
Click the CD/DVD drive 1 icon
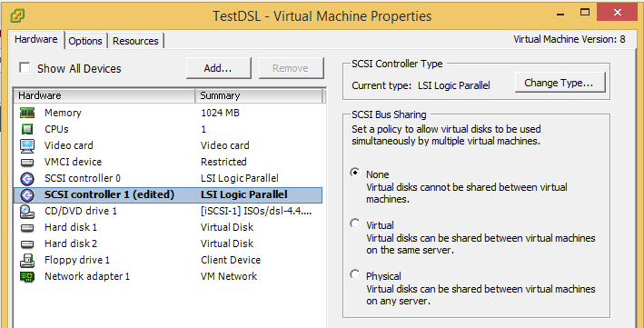coord(27,212)
